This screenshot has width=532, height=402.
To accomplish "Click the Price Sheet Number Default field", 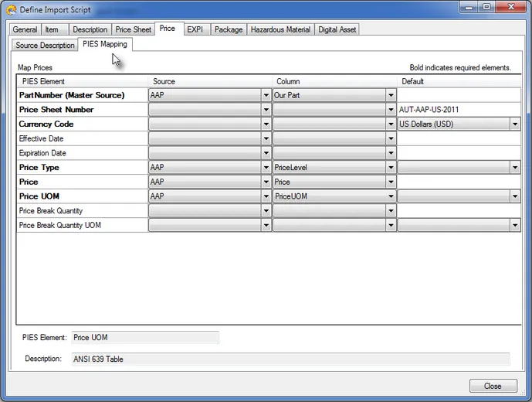I will coord(459,110).
